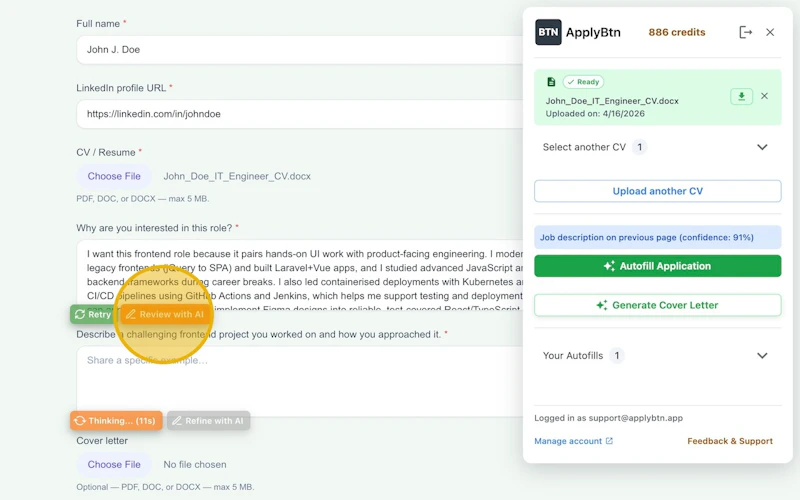
Task: Close the ApplyBtn extension panel
Action: click(770, 32)
